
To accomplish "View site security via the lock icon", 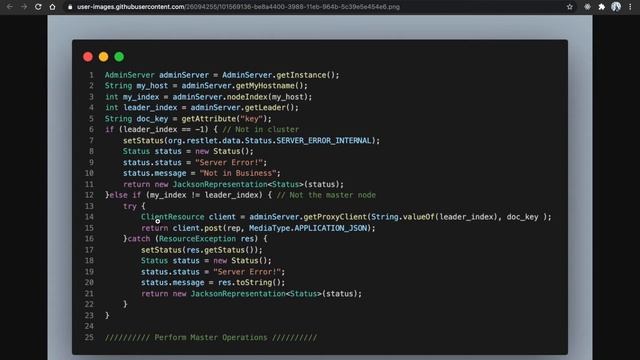I will [70, 7].
